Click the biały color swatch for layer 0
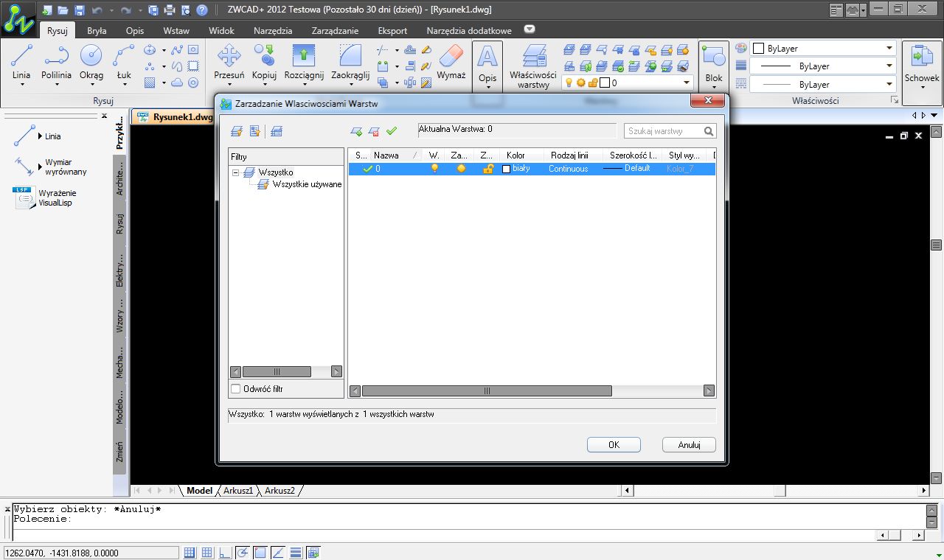Image resolution: width=944 pixels, height=560 pixels. (x=506, y=169)
